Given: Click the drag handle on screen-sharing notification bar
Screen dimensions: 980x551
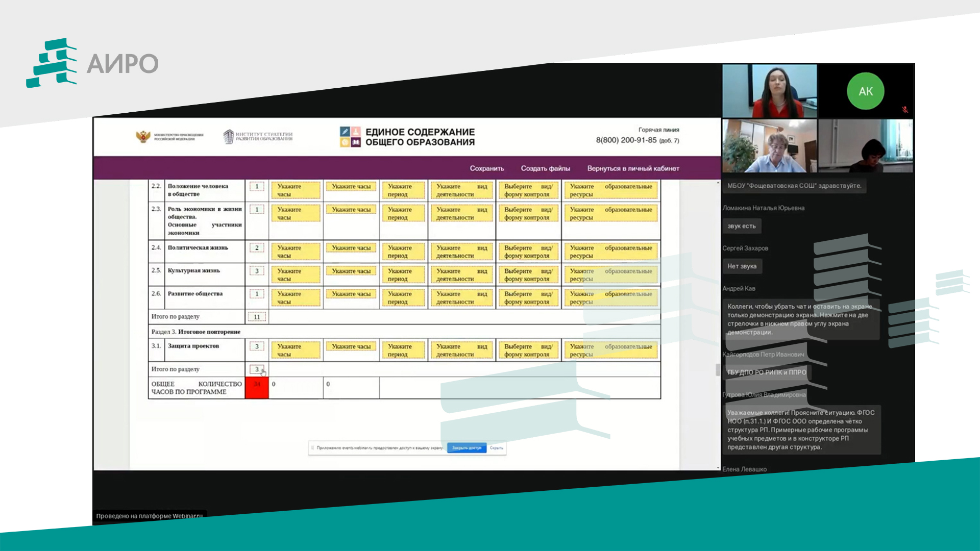Looking at the screenshot, I should pyautogui.click(x=312, y=448).
